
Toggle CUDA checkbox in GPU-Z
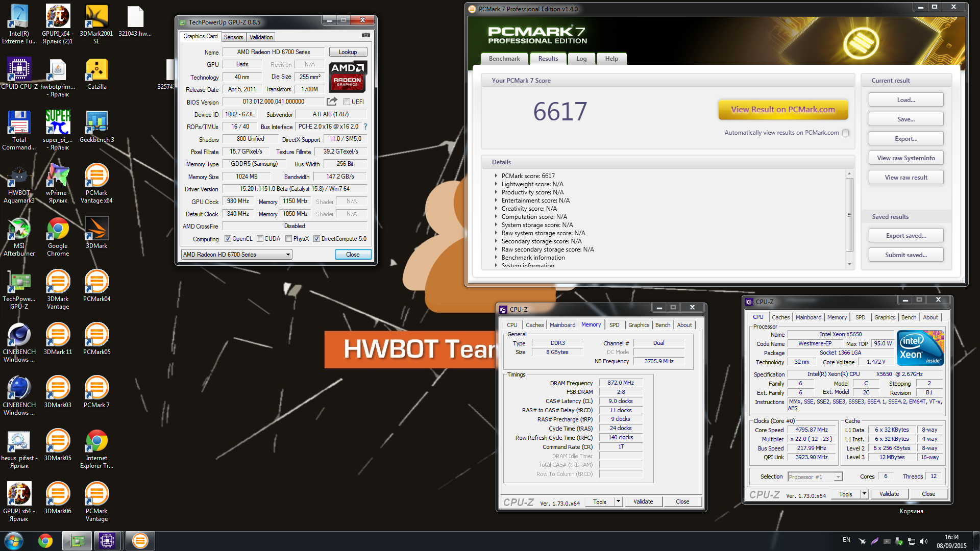point(260,239)
